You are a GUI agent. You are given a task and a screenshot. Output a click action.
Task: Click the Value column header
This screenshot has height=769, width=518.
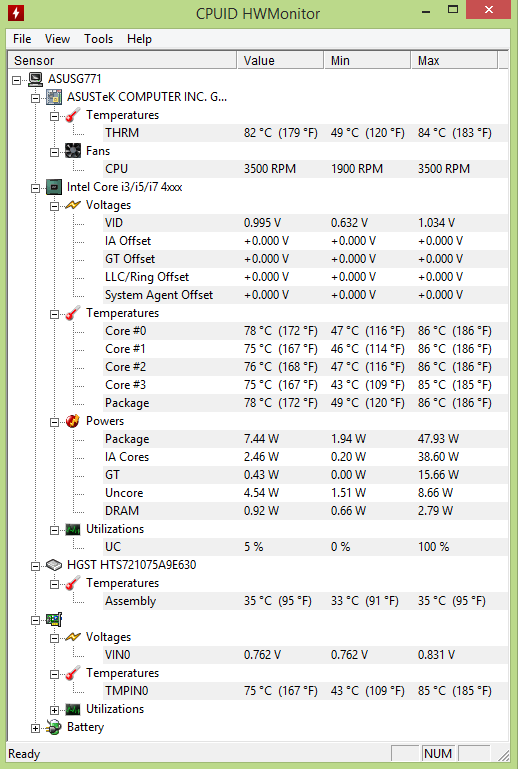[281, 60]
